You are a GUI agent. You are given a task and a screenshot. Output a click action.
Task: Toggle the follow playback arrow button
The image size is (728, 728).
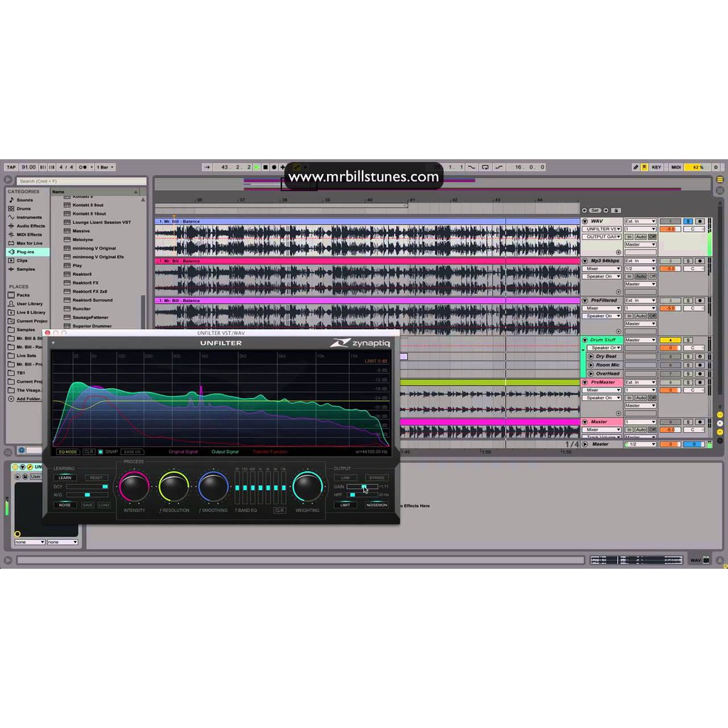click(x=207, y=167)
